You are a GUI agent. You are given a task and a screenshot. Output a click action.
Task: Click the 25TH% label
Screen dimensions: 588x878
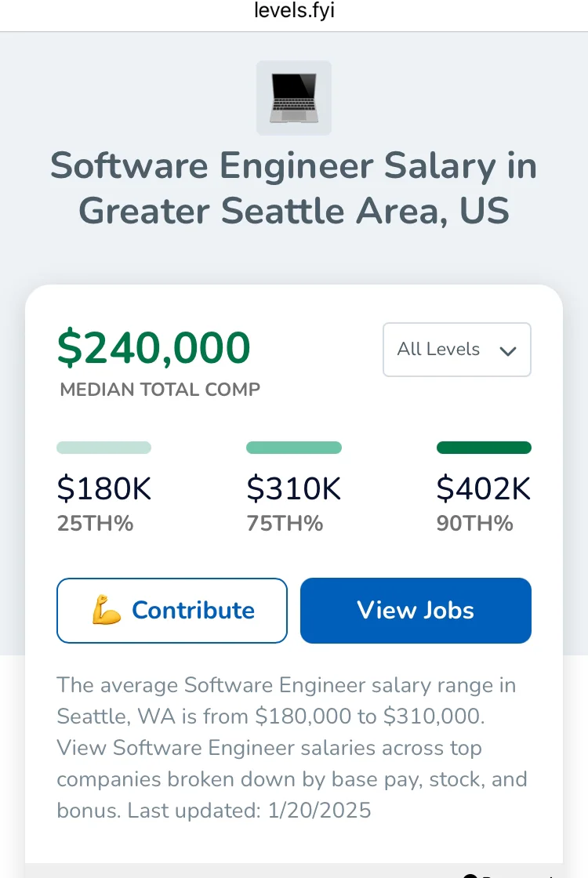coord(95,524)
